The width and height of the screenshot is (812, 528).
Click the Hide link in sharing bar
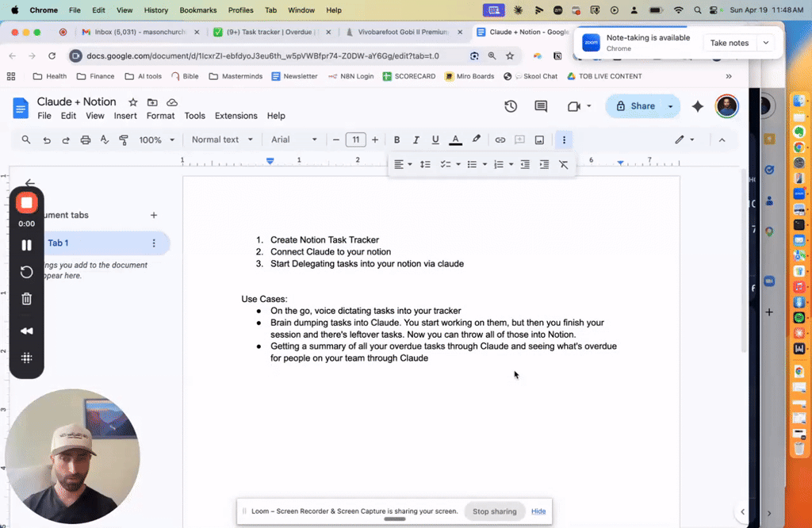[x=538, y=511]
